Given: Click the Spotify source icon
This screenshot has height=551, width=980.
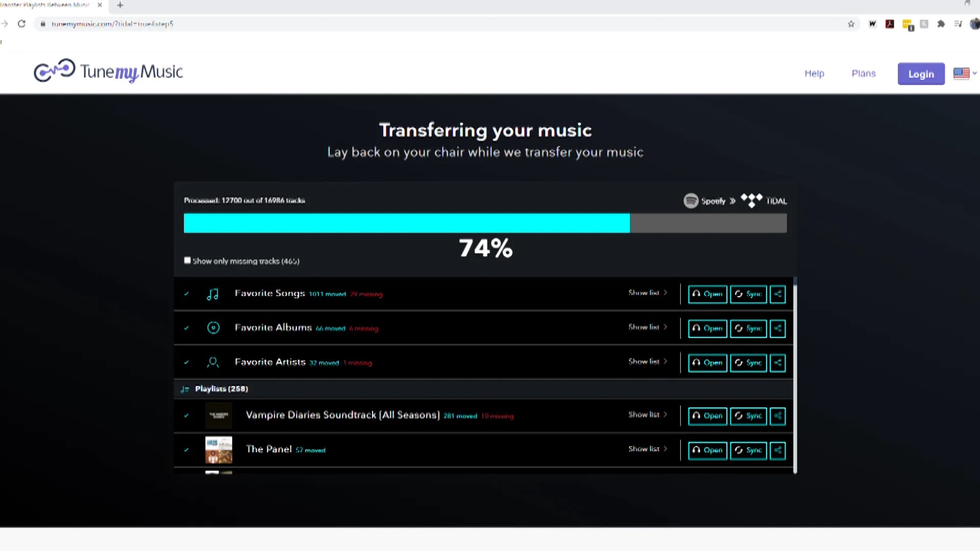Looking at the screenshot, I should click(691, 201).
